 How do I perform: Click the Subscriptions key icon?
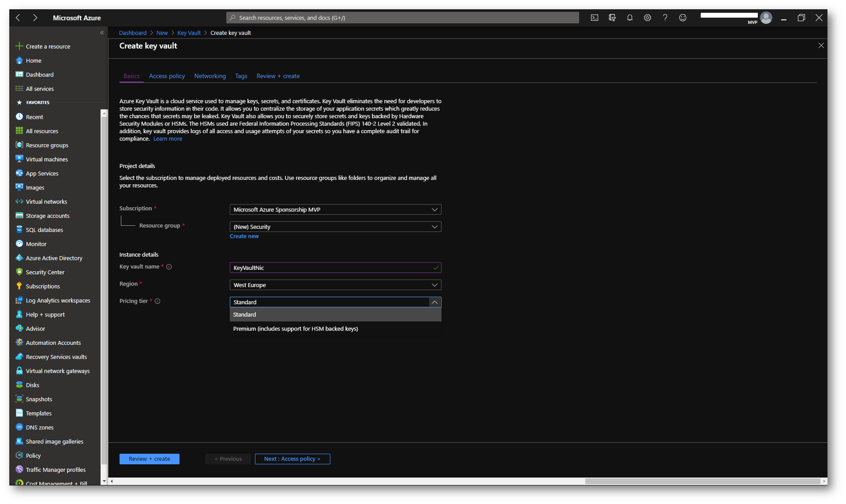pos(19,286)
